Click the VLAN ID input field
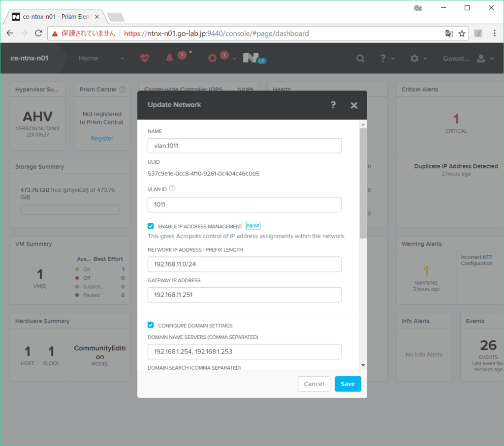 [x=244, y=205]
